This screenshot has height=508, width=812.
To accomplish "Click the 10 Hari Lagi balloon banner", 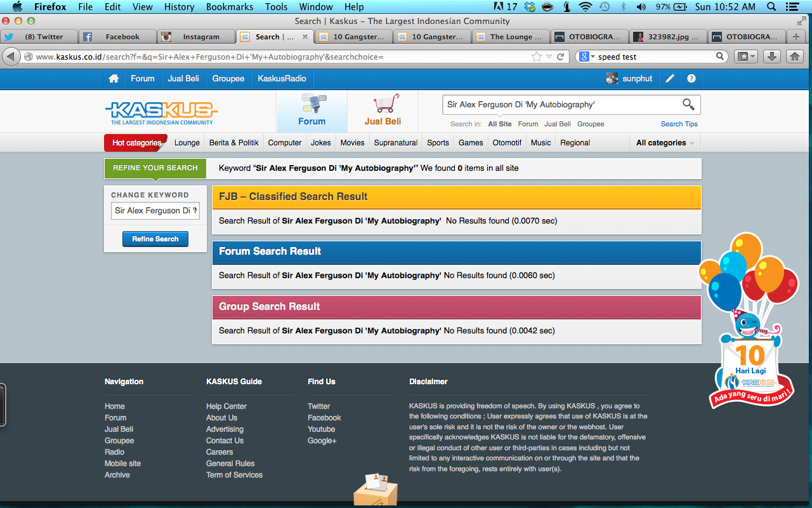I will click(x=750, y=321).
